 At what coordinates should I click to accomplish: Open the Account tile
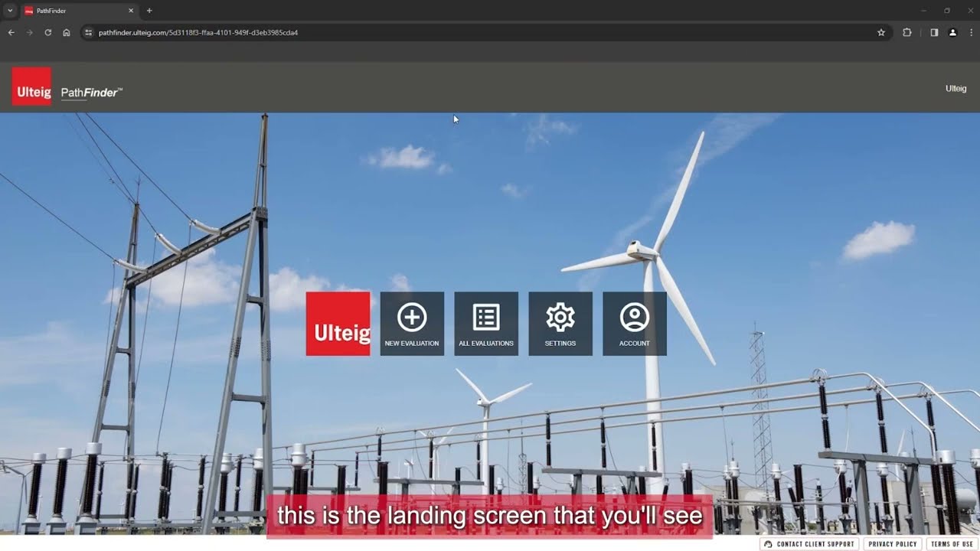click(635, 324)
